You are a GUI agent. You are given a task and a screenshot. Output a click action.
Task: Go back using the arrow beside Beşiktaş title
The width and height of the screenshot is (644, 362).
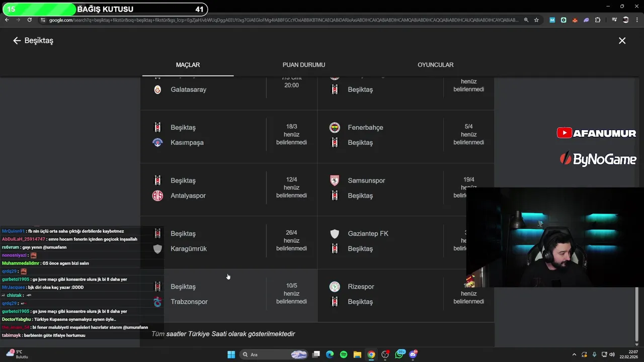coord(17,41)
